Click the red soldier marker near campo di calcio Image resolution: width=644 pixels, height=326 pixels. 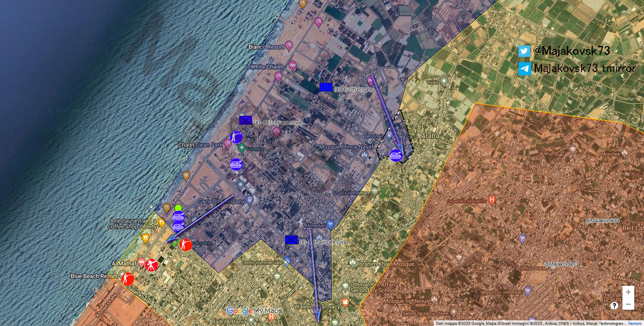(186, 244)
